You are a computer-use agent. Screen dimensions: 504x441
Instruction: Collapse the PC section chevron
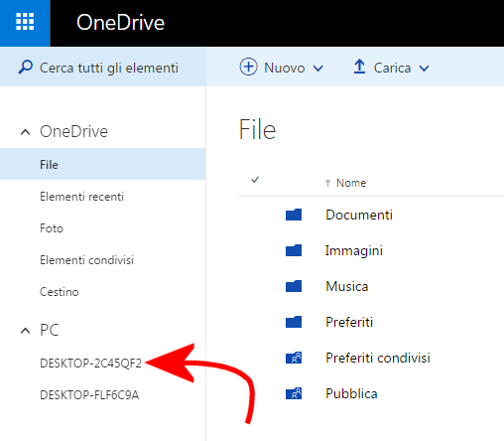[x=25, y=331]
